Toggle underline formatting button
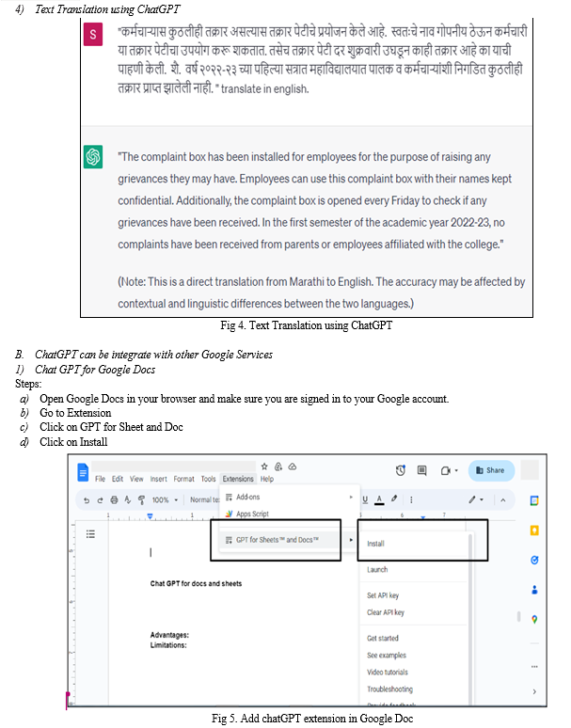This screenshot has height=728, width=571. [365, 499]
